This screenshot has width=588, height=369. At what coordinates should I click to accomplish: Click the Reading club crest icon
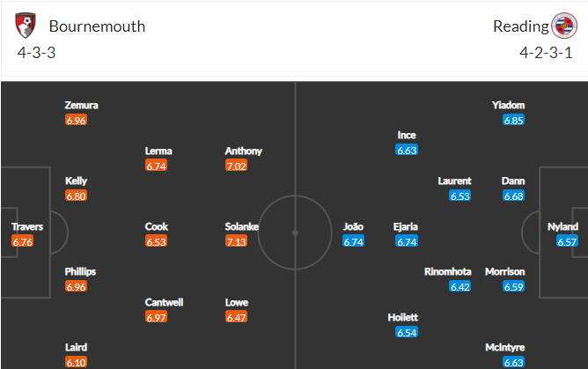[562, 26]
